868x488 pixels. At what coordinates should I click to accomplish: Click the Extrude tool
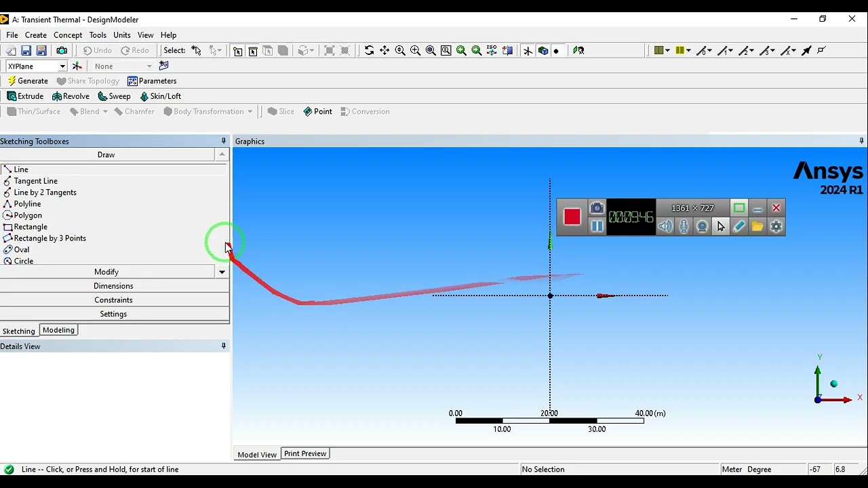point(25,96)
